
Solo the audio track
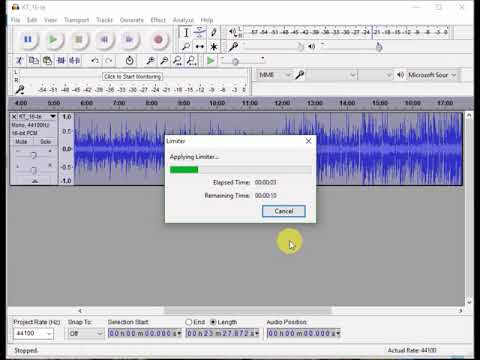pos(45,142)
